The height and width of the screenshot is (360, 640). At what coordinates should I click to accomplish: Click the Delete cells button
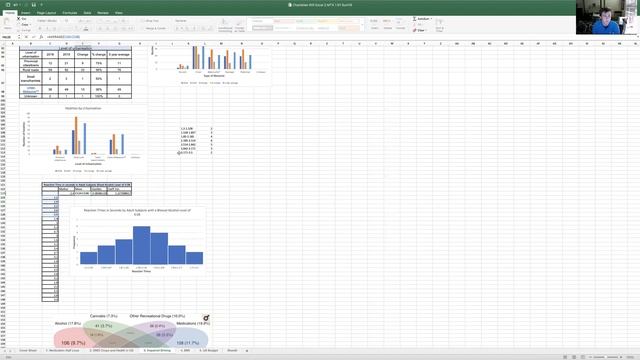387,24
